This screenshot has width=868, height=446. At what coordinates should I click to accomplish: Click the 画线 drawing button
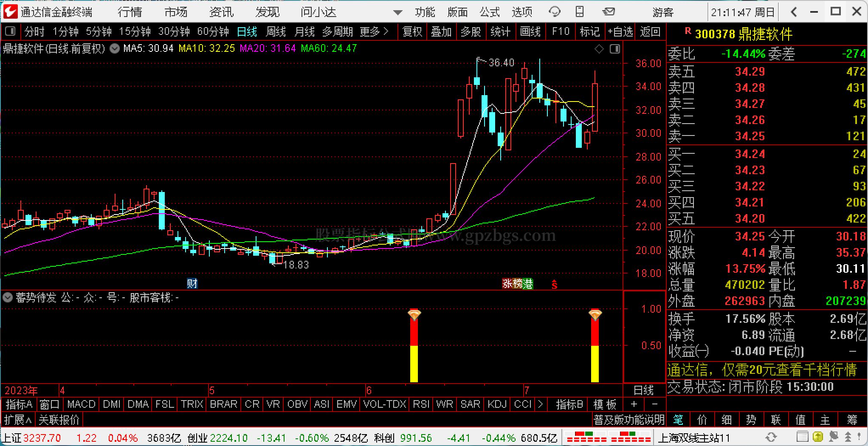coord(530,31)
